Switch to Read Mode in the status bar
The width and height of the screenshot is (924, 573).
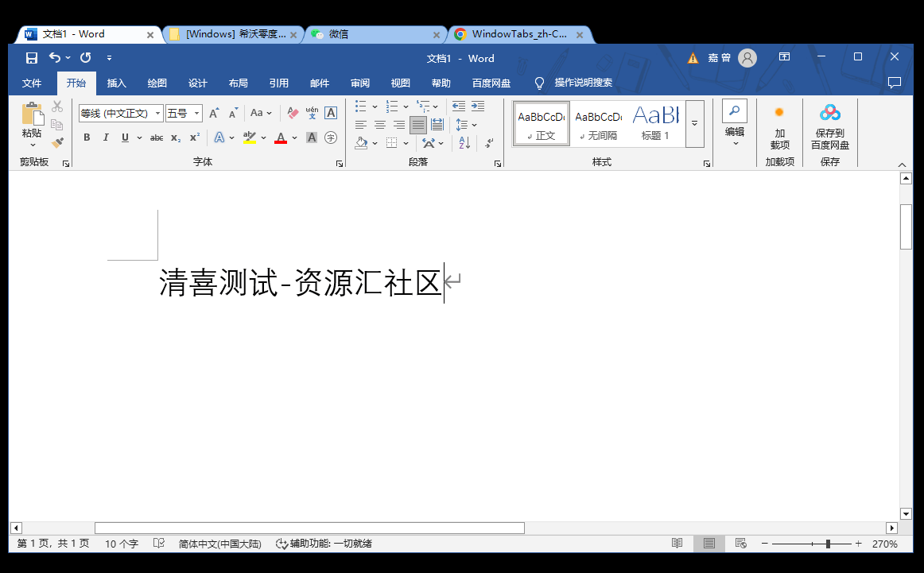pos(677,543)
